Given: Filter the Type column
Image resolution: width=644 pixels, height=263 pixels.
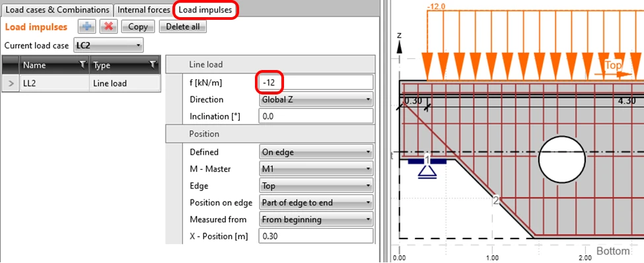Looking at the screenshot, I should pyautogui.click(x=153, y=65).
